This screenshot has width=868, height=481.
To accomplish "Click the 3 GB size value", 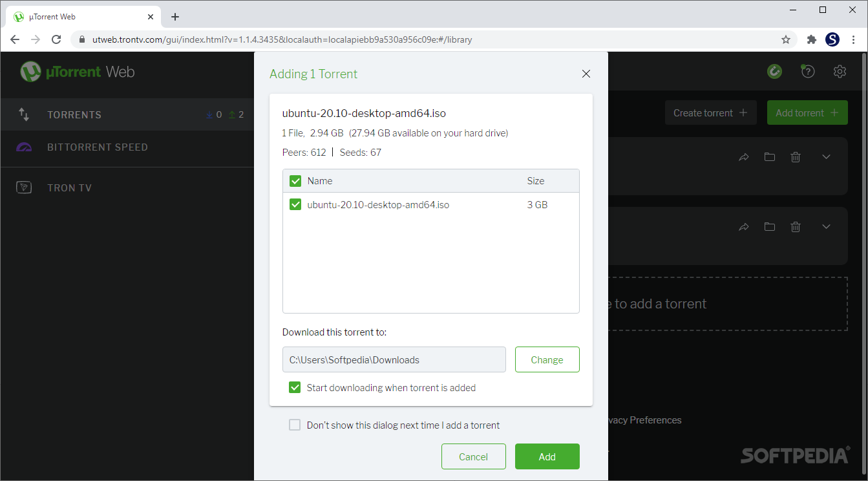I will pos(537,205).
